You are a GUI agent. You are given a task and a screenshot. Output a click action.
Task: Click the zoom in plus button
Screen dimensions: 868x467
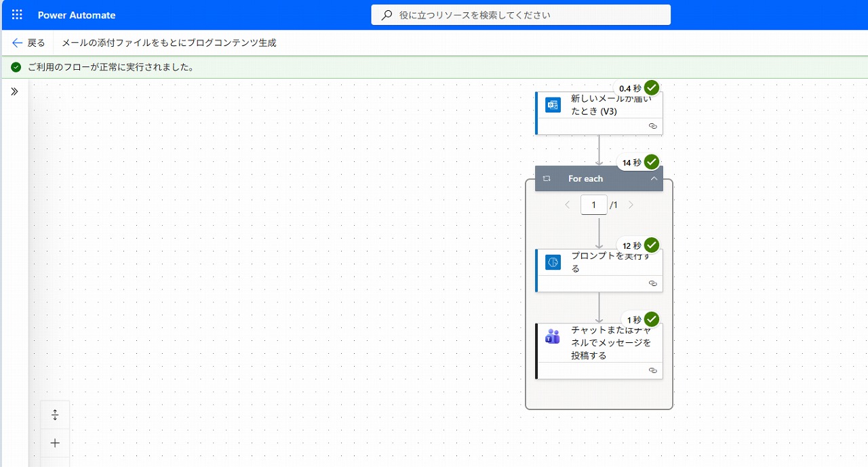tap(56, 443)
